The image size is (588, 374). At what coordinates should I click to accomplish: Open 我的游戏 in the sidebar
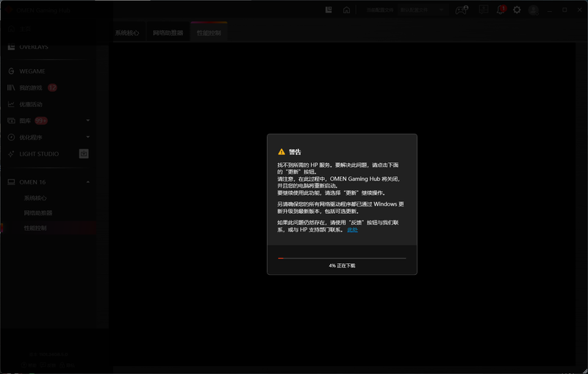[31, 87]
